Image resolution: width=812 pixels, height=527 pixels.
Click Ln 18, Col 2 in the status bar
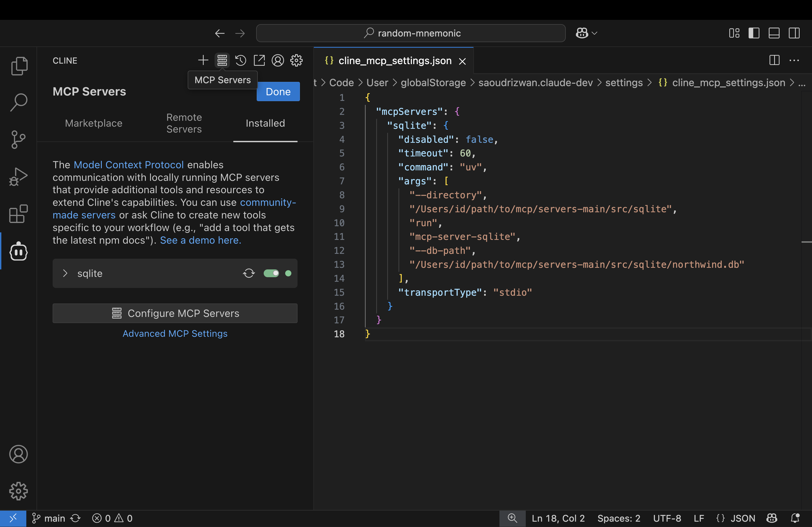[x=558, y=518]
